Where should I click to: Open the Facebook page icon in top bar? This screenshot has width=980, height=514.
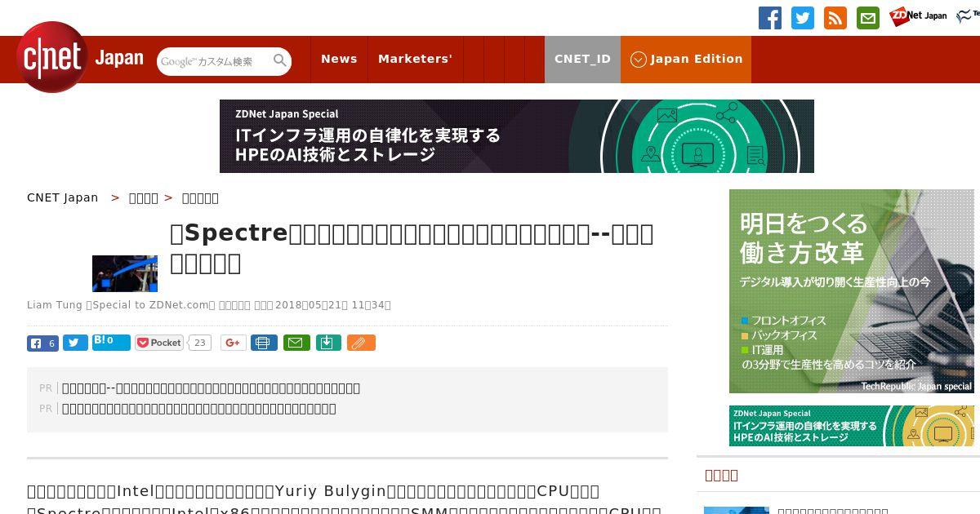[770, 18]
